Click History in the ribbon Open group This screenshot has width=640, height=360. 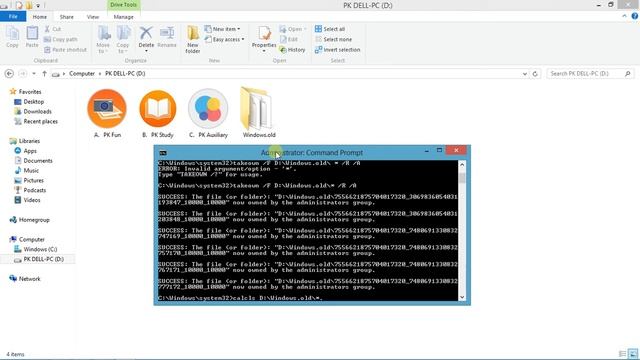tap(292, 49)
